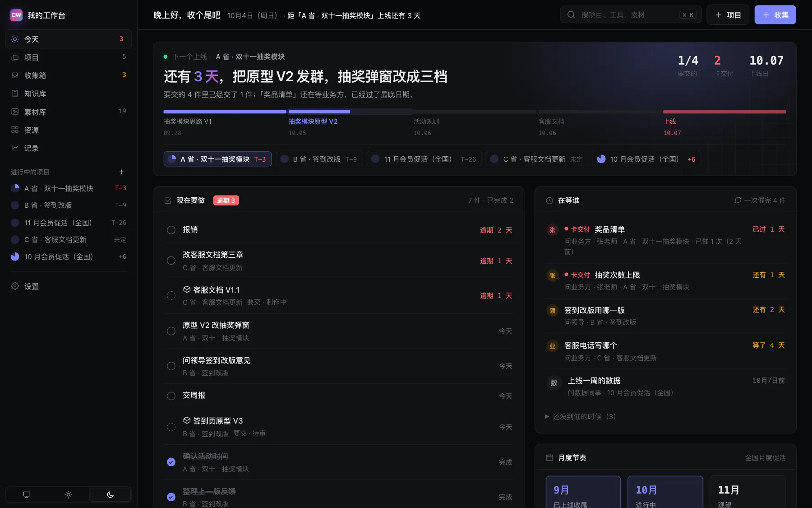Viewport: 812px width, 508px height.
Task: Click the 设置 gear icon
Action: 15,286
